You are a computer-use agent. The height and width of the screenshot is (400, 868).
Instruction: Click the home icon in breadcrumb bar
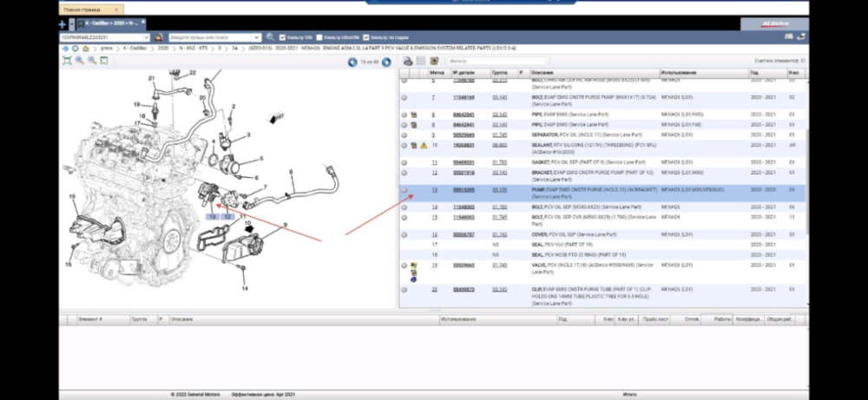tap(84, 49)
